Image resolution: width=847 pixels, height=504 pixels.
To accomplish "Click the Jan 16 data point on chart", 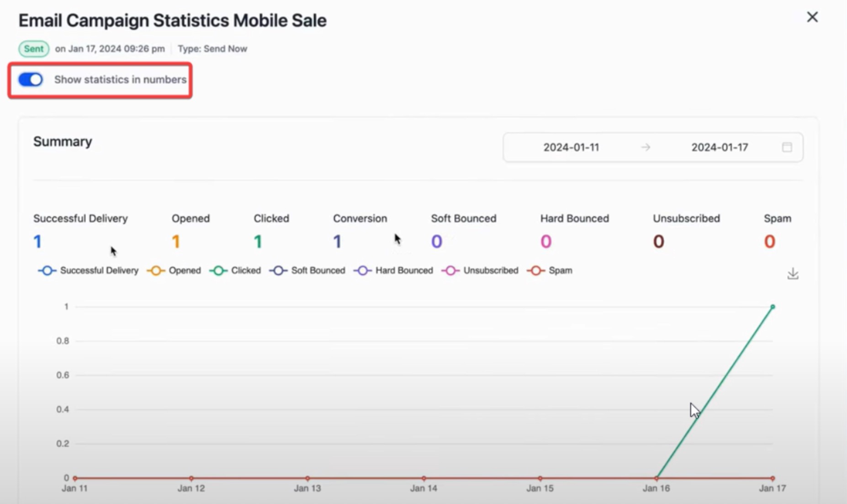I will click(x=656, y=478).
